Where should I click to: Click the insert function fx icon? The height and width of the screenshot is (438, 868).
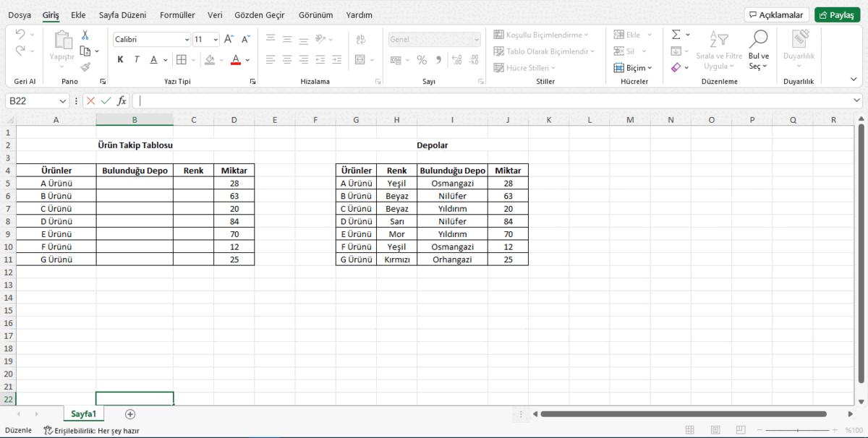click(x=122, y=101)
